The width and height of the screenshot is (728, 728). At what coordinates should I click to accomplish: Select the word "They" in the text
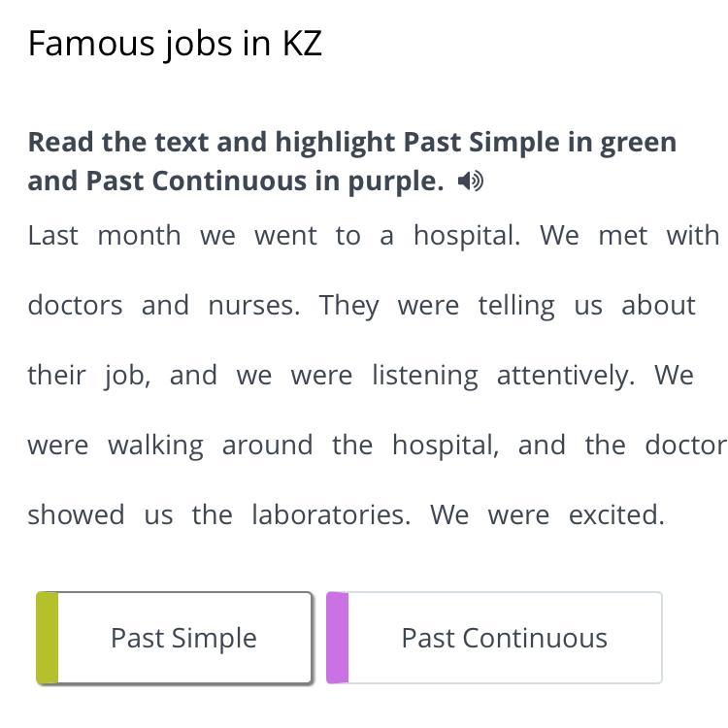(348, 307)
